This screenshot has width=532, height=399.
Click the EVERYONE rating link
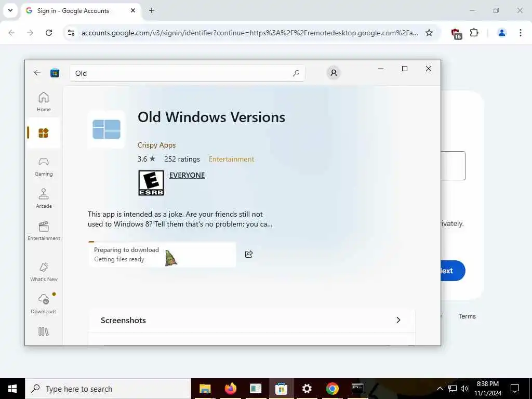[x=187, y=175]
